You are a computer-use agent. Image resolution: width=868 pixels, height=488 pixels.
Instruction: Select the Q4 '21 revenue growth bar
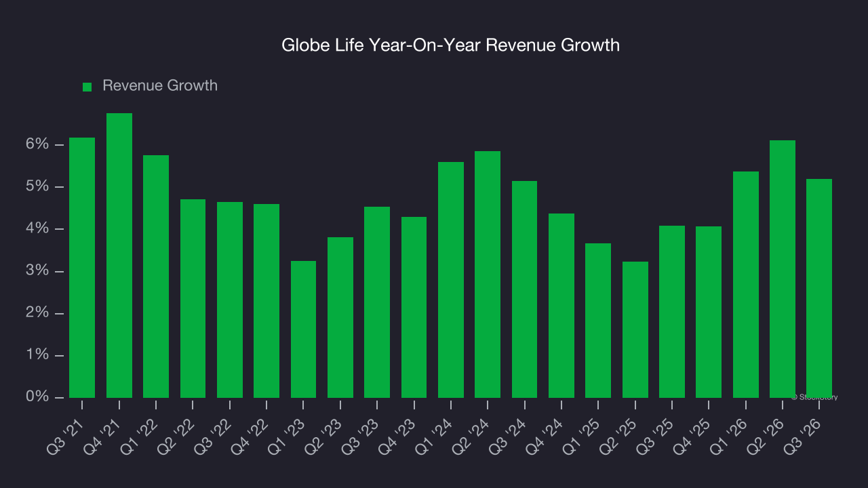coord(119,256)
